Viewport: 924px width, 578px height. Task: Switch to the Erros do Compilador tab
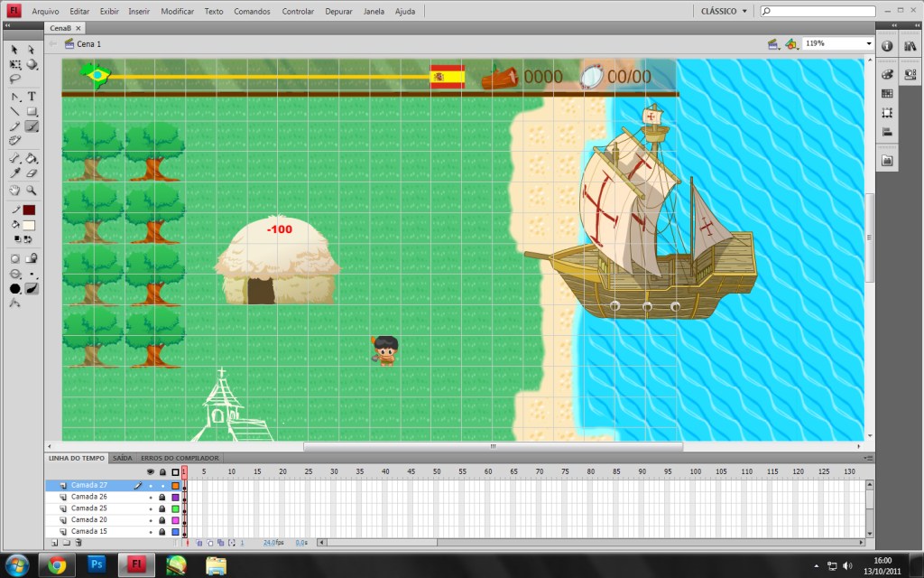pyautogui.click(x=180, y=458)
